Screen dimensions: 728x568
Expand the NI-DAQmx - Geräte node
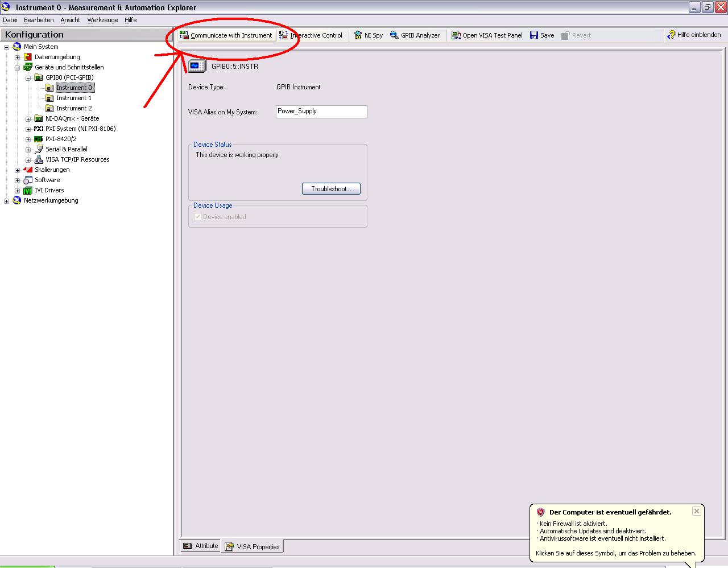click(28, 119)
